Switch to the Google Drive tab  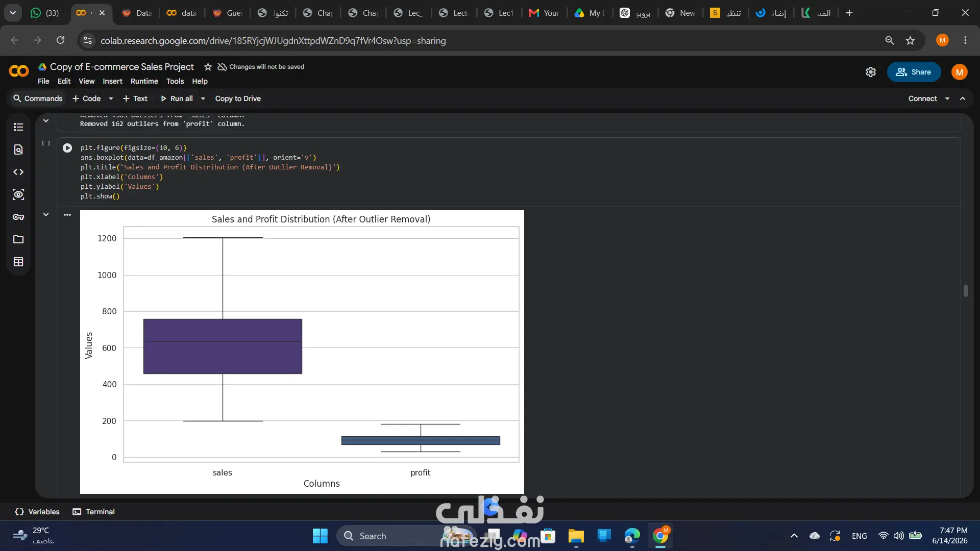pos(590,13)
